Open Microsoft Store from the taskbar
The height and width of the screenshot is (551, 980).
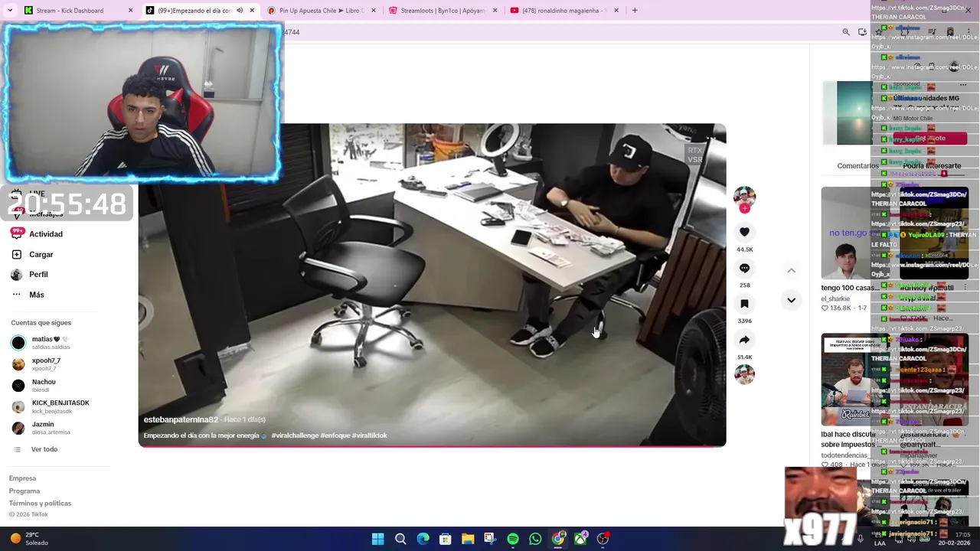point(445,539)
